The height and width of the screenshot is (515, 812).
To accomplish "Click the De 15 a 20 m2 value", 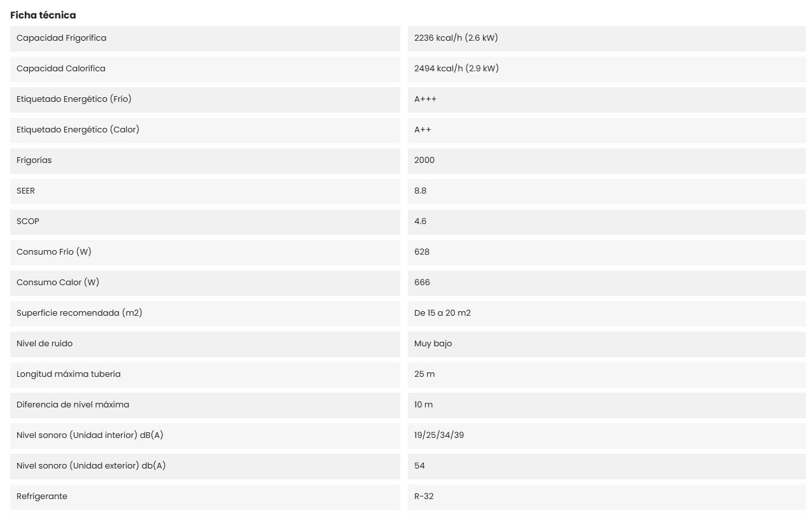I will pyautogui.click(x=442, y=313).
